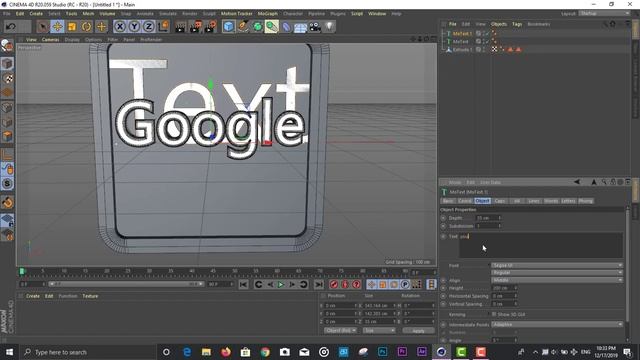Toggle the coordinate system icon
Image resolution: width=640 pixels, height=360 pixels.
163,27
